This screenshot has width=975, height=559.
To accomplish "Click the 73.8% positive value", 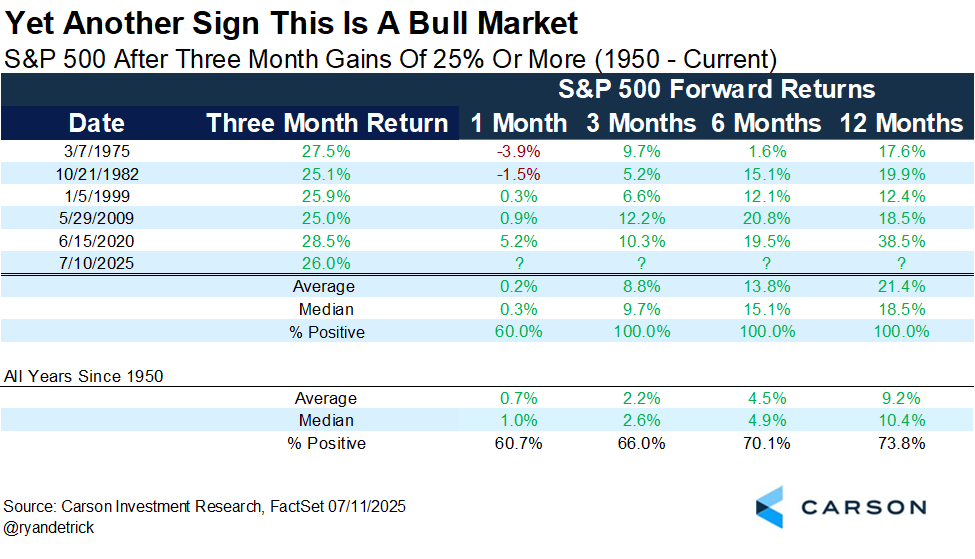I will click(x=903, y=443).
